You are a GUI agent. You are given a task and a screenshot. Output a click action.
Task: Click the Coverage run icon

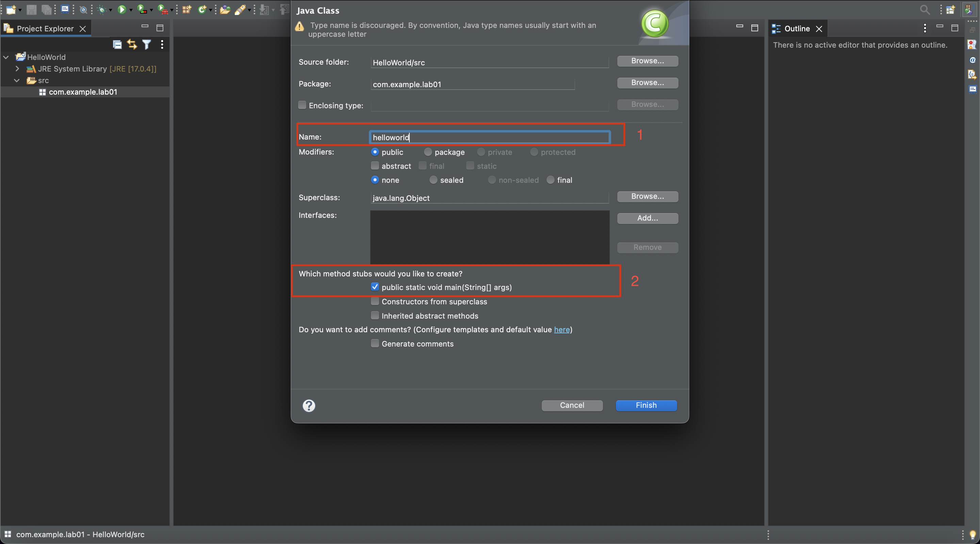point(142,10)
